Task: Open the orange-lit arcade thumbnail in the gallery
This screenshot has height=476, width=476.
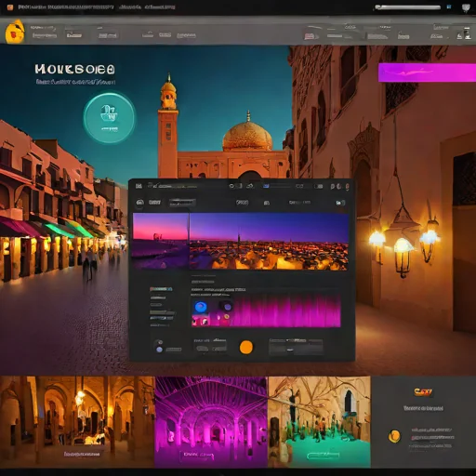Action: pyautogui.click(x=77, y=421)
